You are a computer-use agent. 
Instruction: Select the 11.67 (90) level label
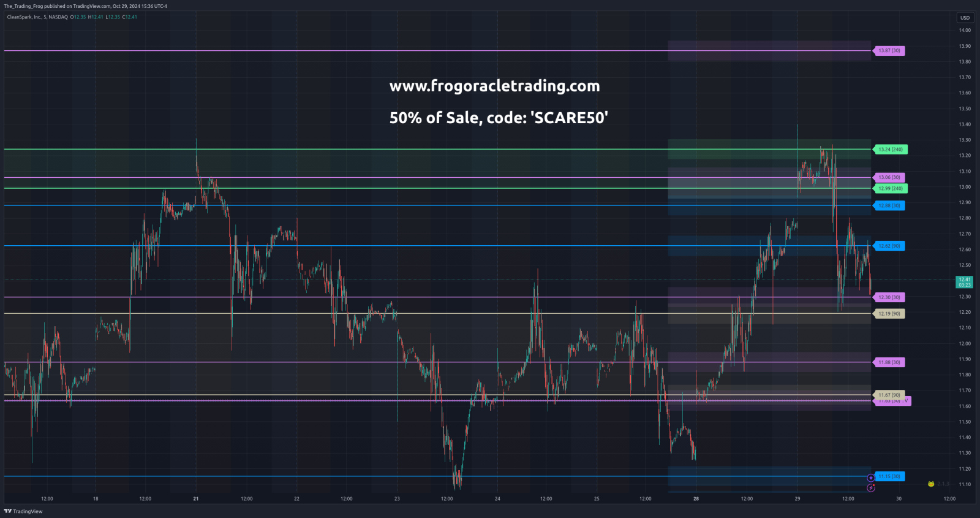tap(889, 395)
